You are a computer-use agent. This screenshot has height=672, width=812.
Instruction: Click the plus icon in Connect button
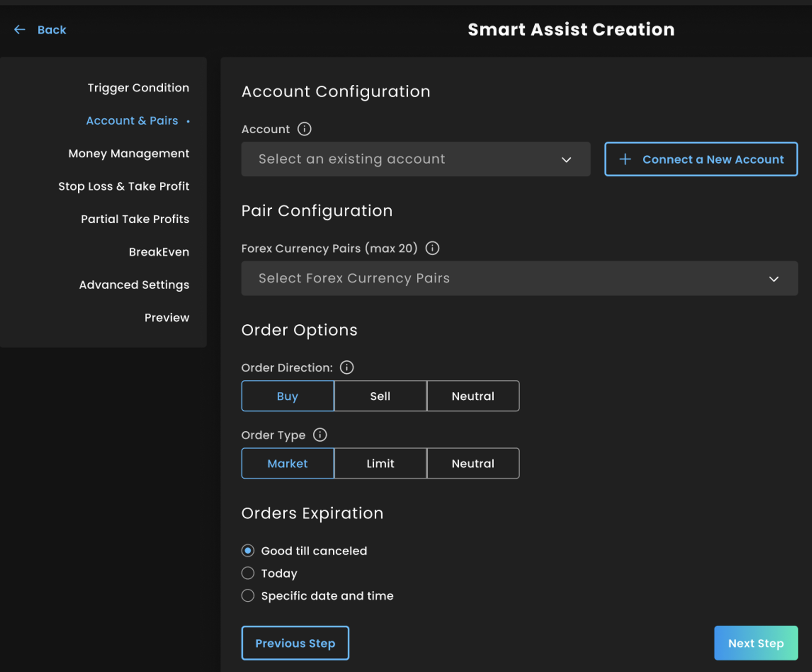coord(625,159)
